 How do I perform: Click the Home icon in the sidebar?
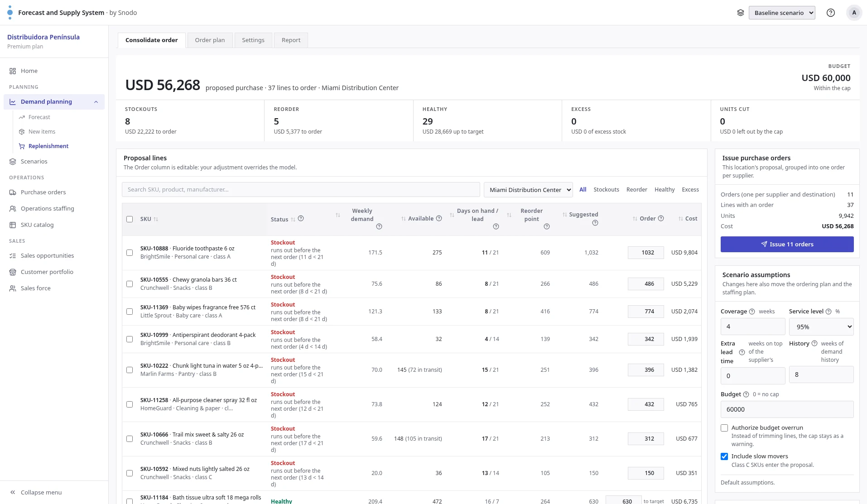pos(13,71)
